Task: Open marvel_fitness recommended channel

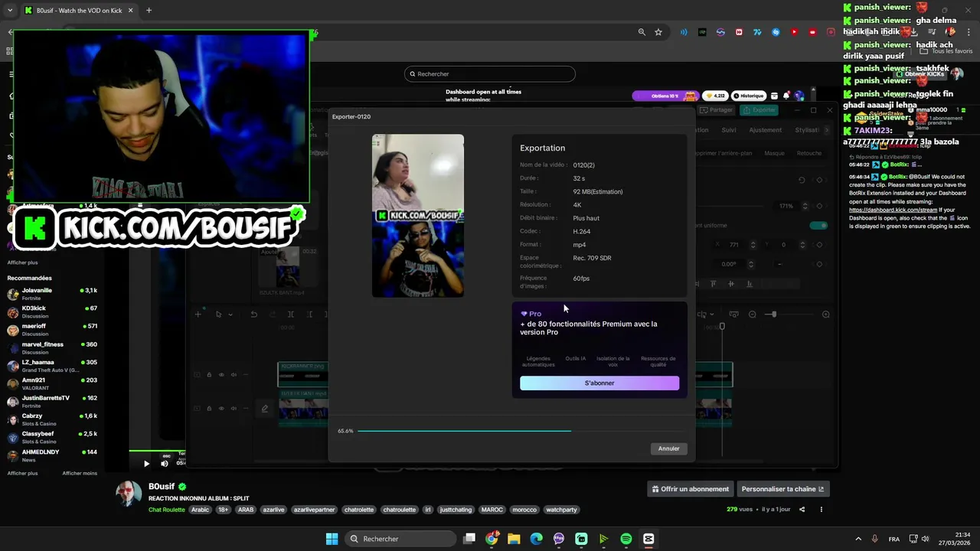Action: pyautogui.click(x=52, y=348)
